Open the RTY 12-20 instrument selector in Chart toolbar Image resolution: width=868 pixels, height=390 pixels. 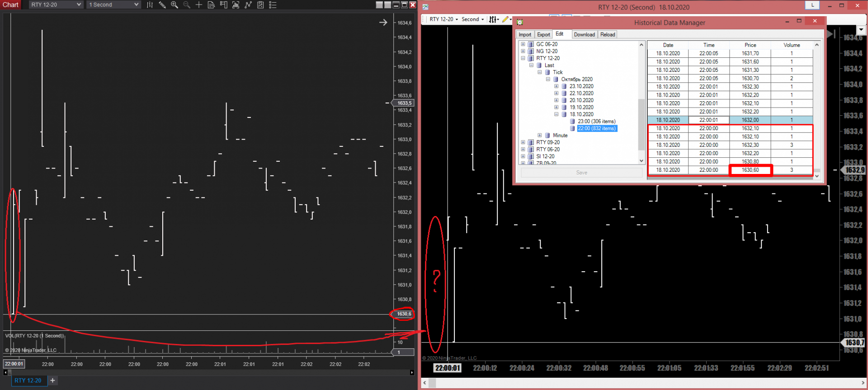tap(56, 5)
